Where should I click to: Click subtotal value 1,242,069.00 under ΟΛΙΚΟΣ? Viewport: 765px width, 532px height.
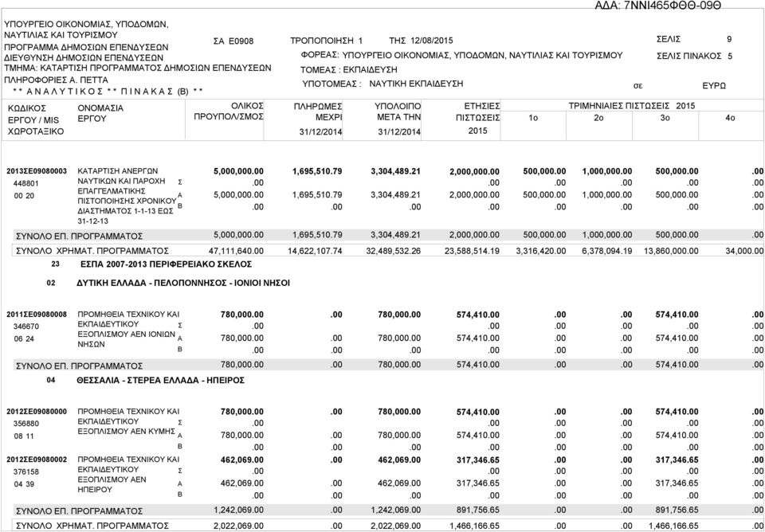[239, 510]
